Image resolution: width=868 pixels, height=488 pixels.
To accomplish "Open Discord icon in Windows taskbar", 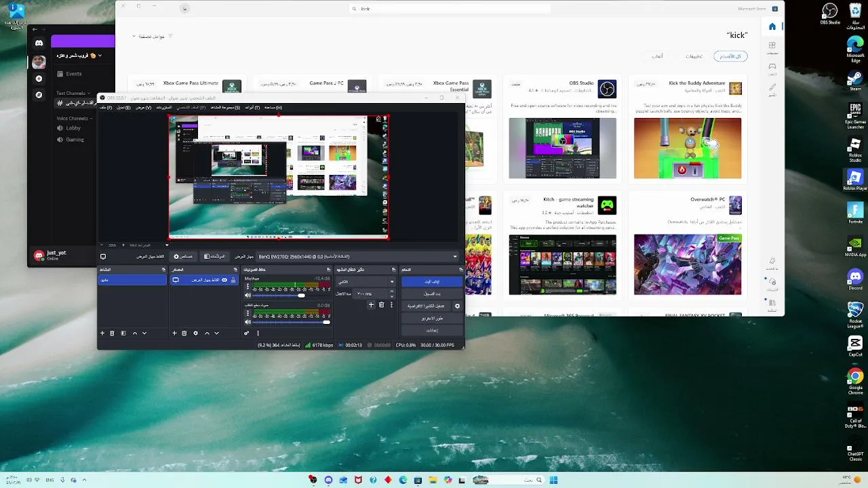I will pos(328,480).
